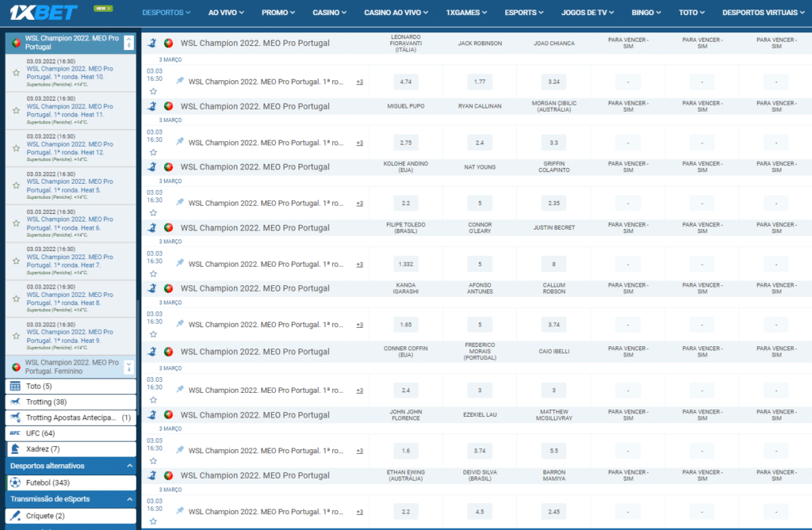Pin the event row with odds 5.5
Viewport: 812px width, 530px height.
point(180,450)
